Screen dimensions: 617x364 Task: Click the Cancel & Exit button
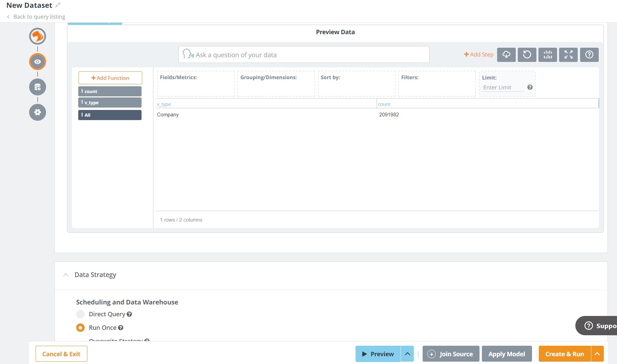coord(61,354)
